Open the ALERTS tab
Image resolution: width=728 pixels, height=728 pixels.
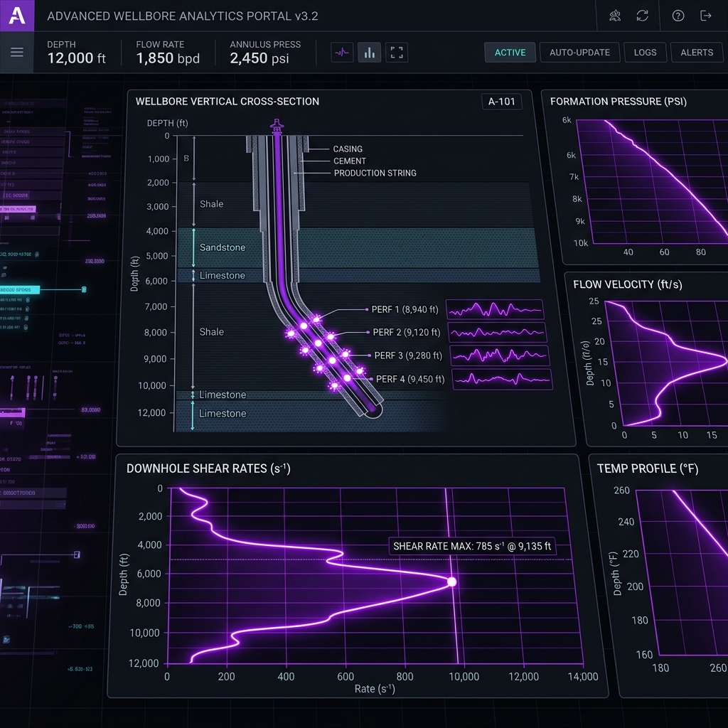pos(697,53)
